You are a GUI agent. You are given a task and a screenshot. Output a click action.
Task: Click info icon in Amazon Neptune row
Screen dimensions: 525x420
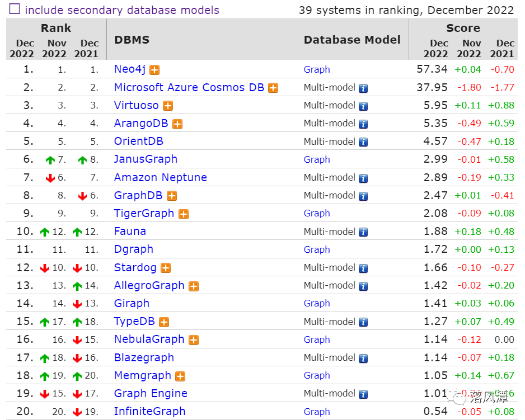(x=363, y=178)
